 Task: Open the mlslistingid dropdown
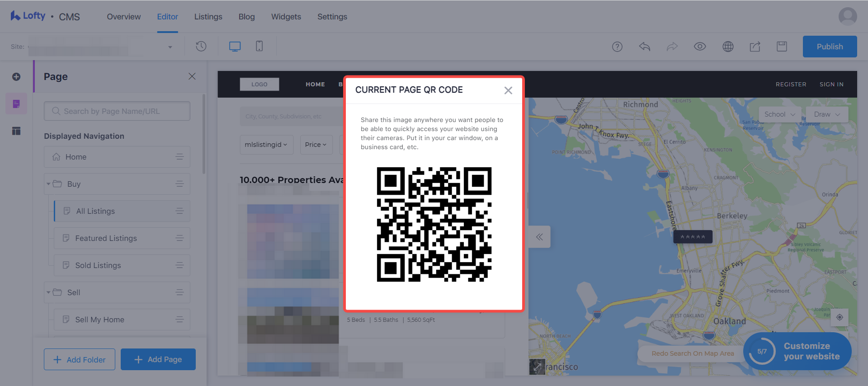coord(266,145)
